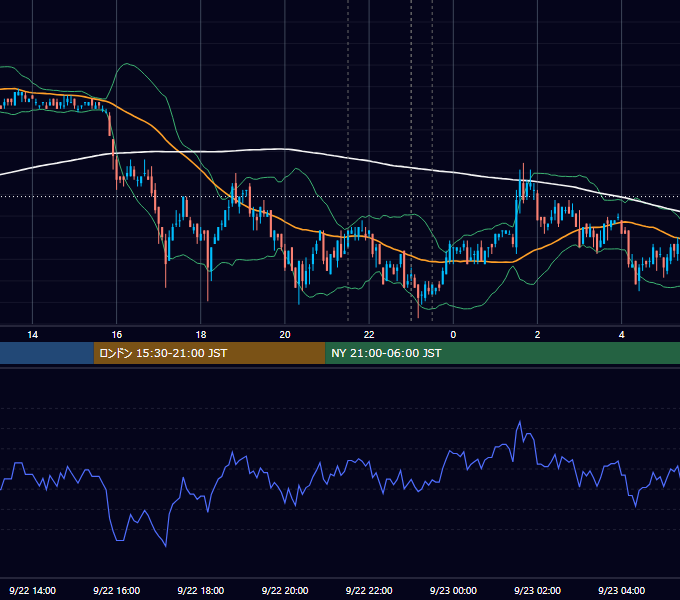Viewport: 680px width, 600px height.
Task: Select the 2 hour axis label
Action: (537, 335)
